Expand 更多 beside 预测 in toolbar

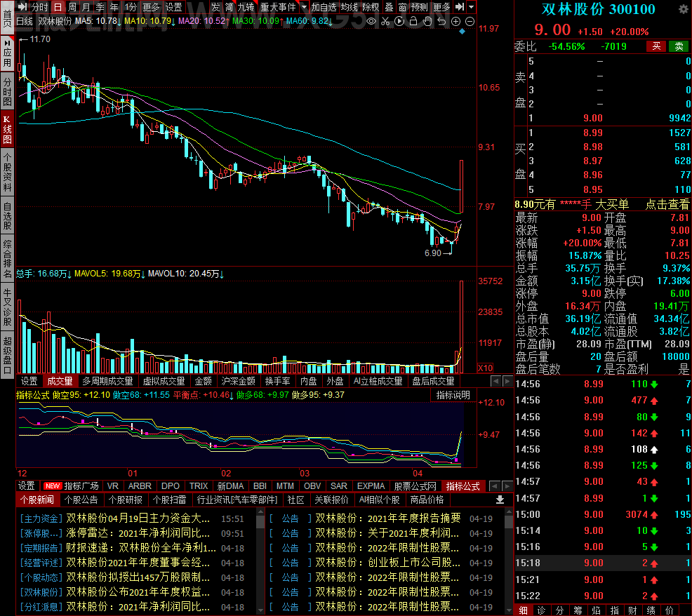(441, 7)
